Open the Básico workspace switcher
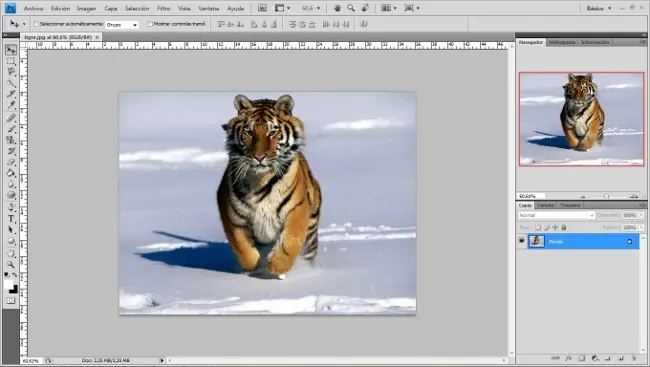This screenshot has width=650, height=367. (x=599, y=8)
